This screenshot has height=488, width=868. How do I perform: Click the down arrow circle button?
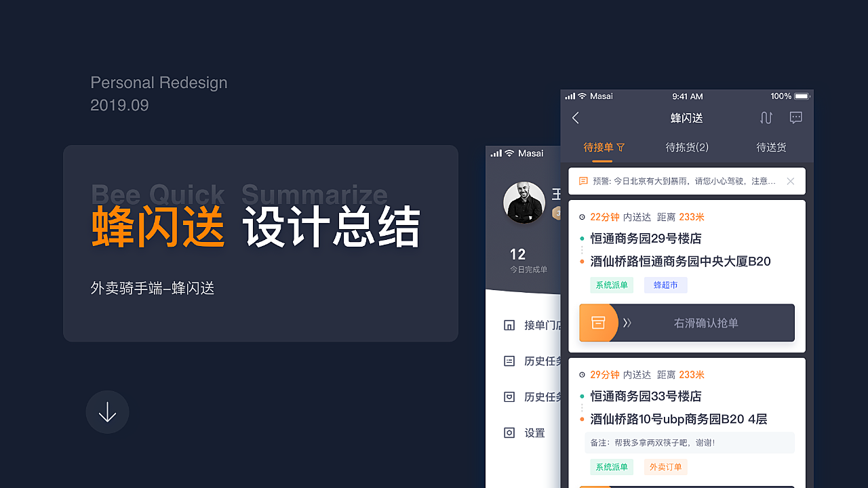point(107,412)
